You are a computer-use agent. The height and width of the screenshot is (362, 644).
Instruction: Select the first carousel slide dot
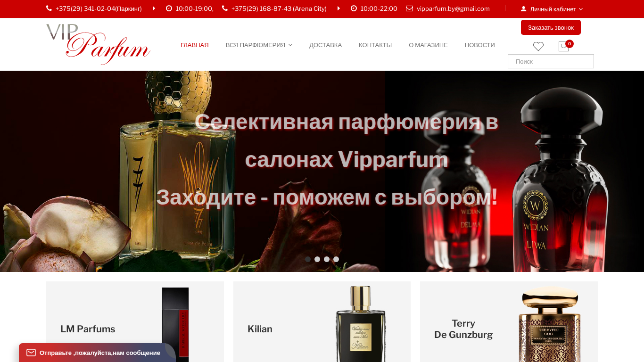[308, 259]
